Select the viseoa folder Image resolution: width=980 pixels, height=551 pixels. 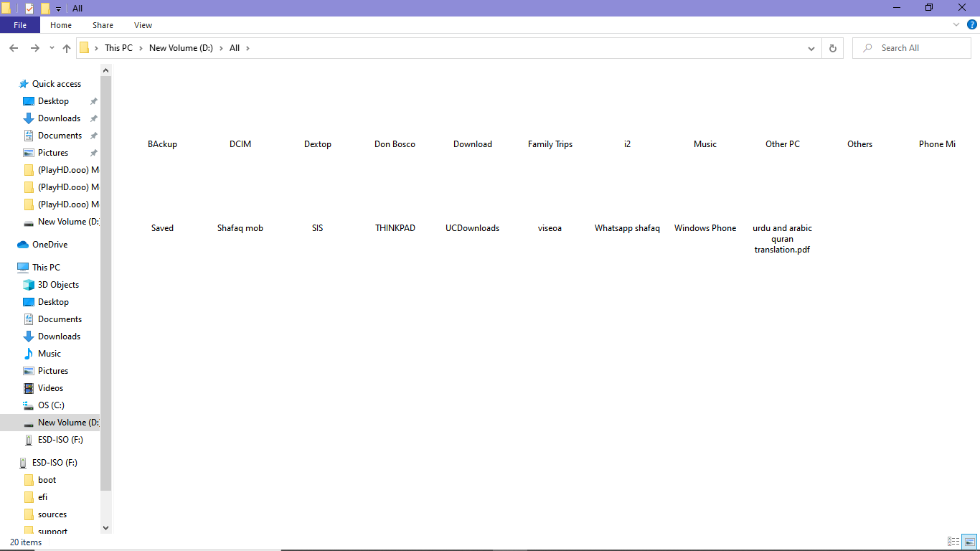(x=550, y=228)
